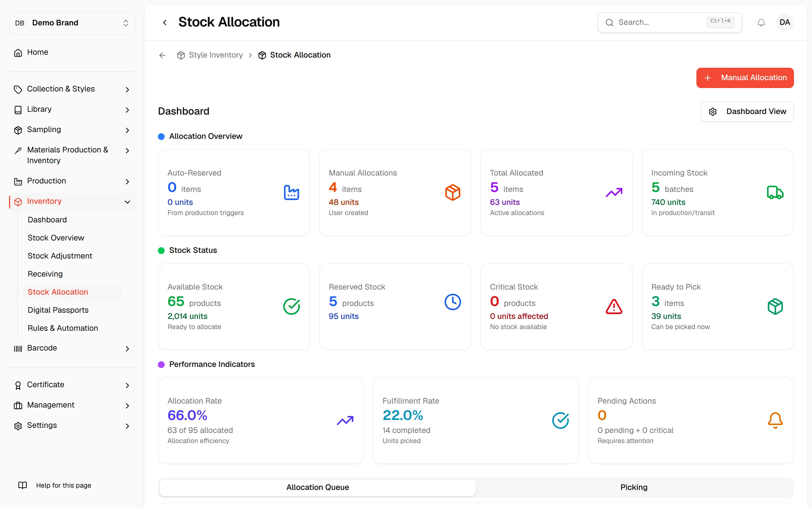
Task: Switch to the Picking tab
Action: tap(634, 487)
